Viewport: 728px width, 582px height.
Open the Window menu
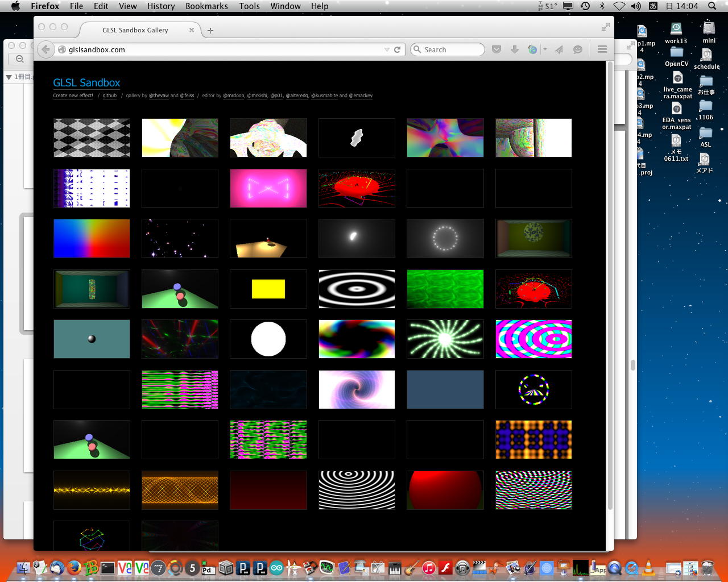[286, 6]
